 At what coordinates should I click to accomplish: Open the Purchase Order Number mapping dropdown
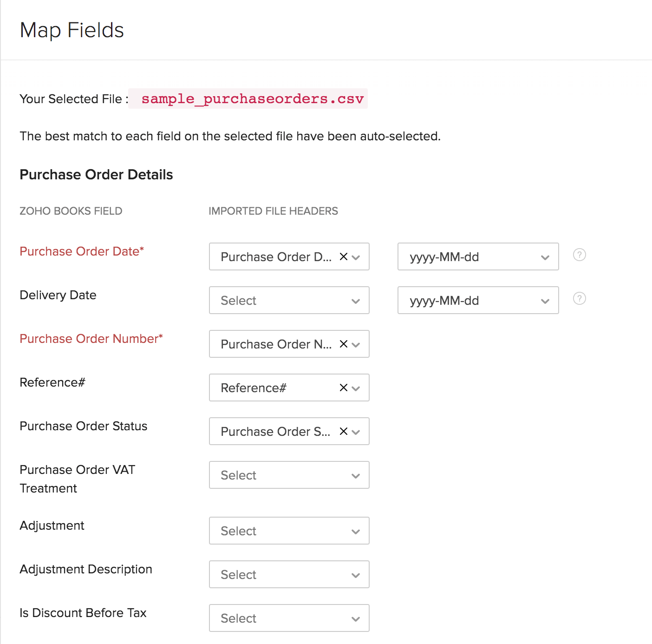point(356,344)
